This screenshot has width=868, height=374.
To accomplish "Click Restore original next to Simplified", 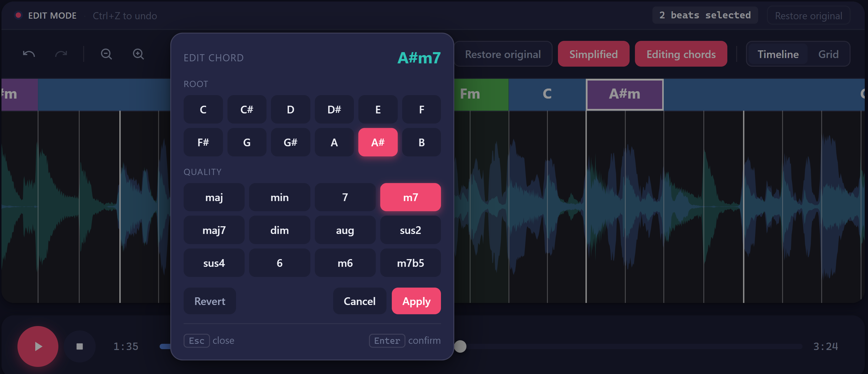I will pyautogui.click(x=503, y=54).
